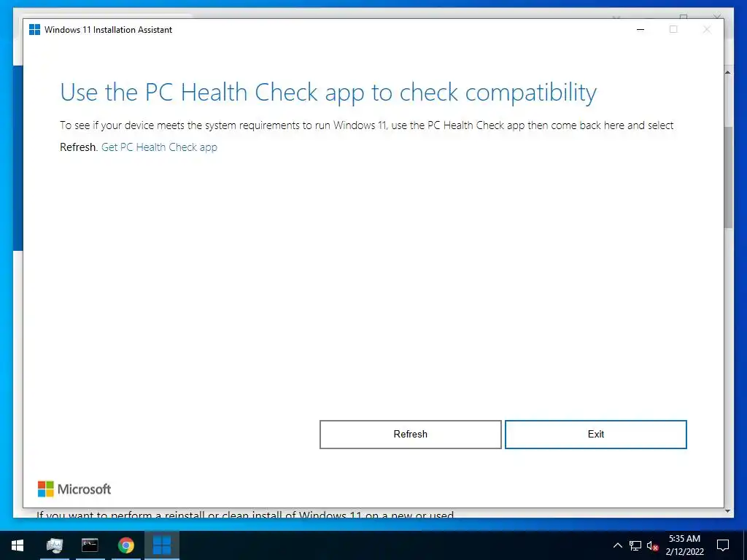Close the Installation Assistant window
The height and width of the screenshot is (560, 747).
(x=707, y=29)
